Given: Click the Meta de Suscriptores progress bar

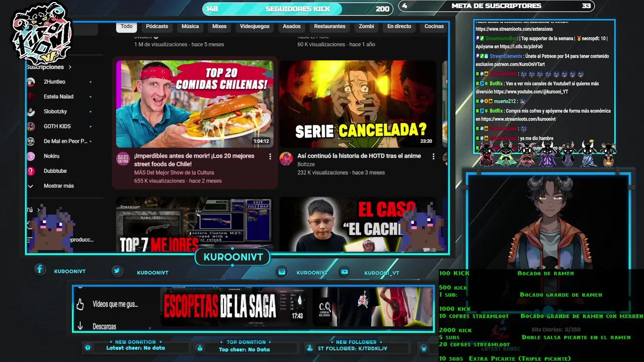Looking at the screenshot, I should [x=496, y=6].
